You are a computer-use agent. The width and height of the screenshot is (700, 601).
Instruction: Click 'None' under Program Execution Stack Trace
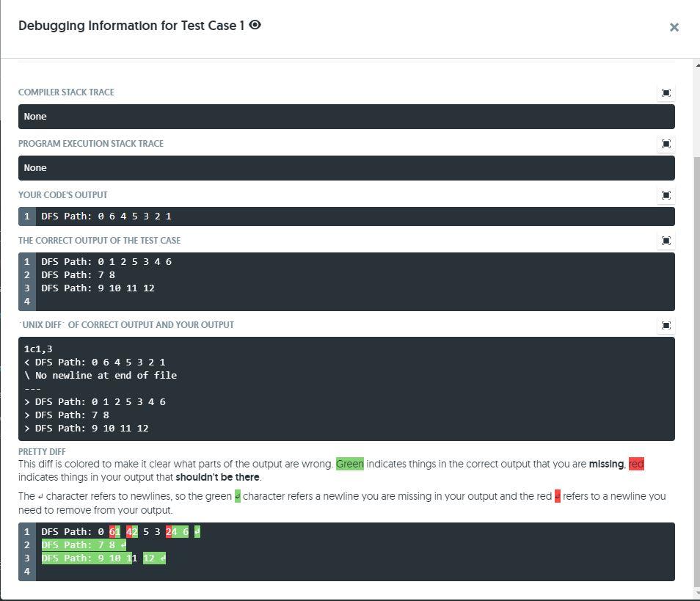click(35, 168)
